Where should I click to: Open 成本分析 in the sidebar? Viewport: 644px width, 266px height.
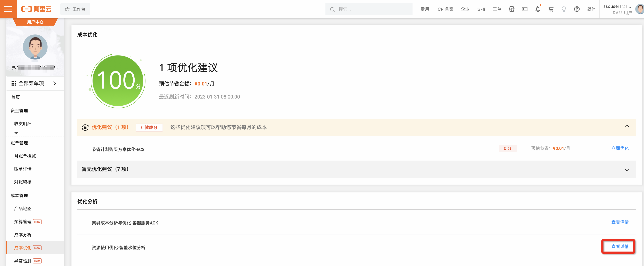[x=23, y=235]
